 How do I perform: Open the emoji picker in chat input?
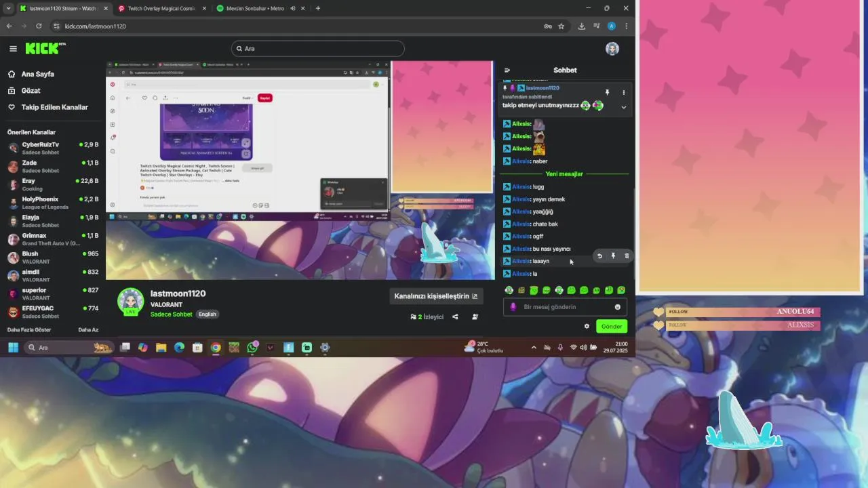(x=617, y=307)
